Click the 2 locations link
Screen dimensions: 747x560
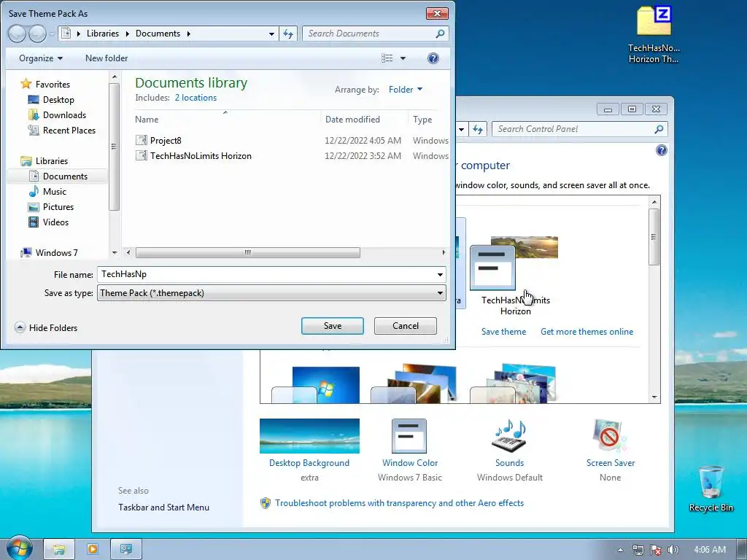pyautogui.click(x=196, y=98)
